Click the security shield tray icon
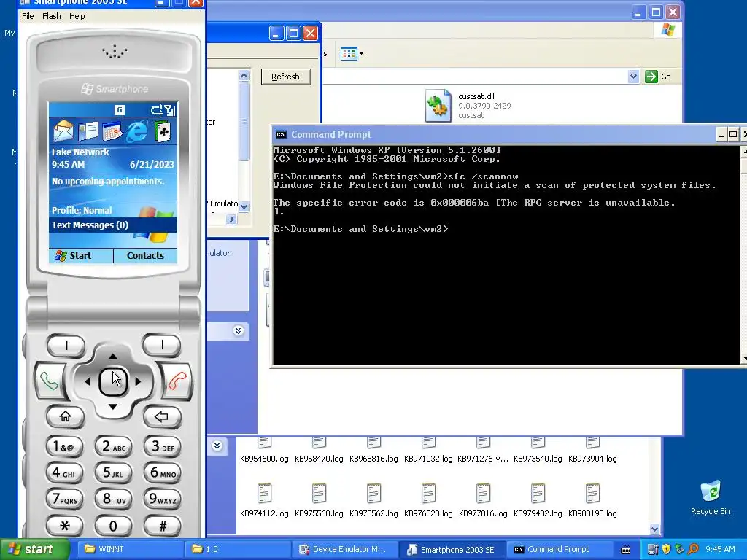This screenshot has width=747, height=560. coord(666,549)
